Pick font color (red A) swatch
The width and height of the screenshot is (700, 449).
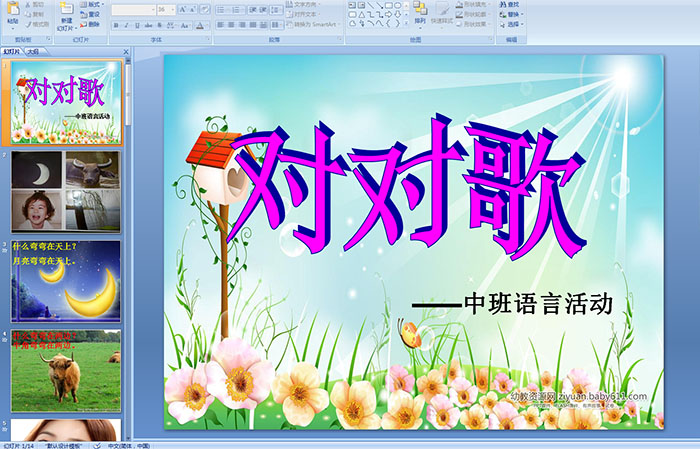(x=200, y=25)
